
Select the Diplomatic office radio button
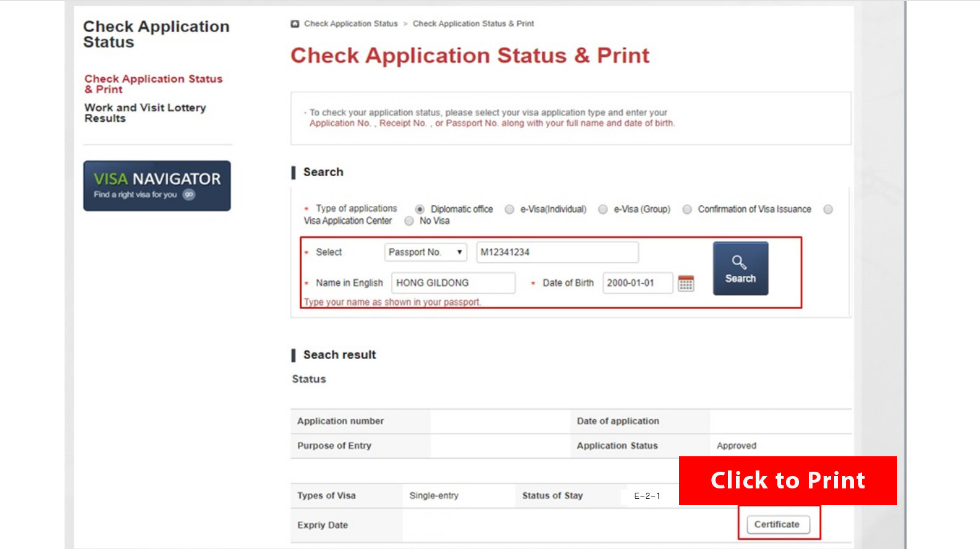pos(420,210)
